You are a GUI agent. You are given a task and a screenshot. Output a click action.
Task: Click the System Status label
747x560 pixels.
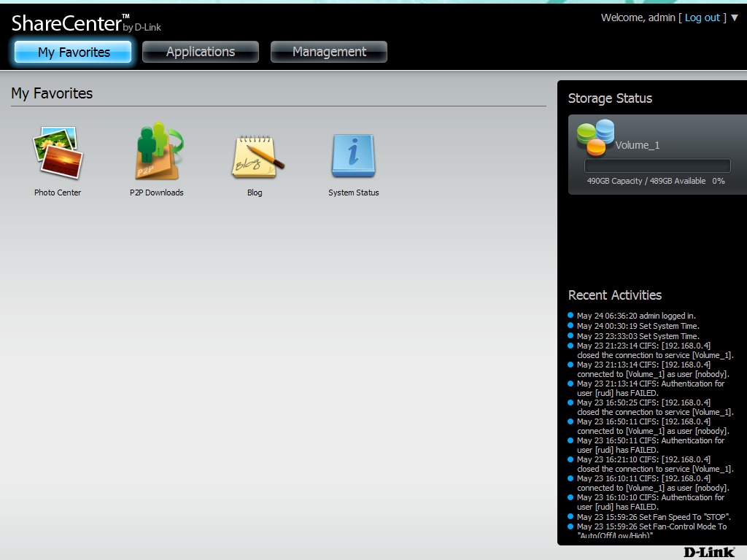[354, 192]
